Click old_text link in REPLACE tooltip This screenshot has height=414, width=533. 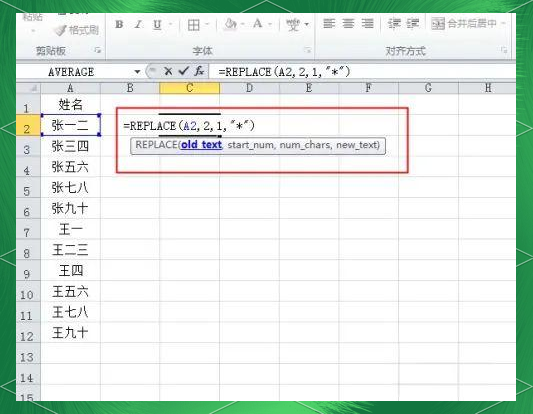pos(201,145)
